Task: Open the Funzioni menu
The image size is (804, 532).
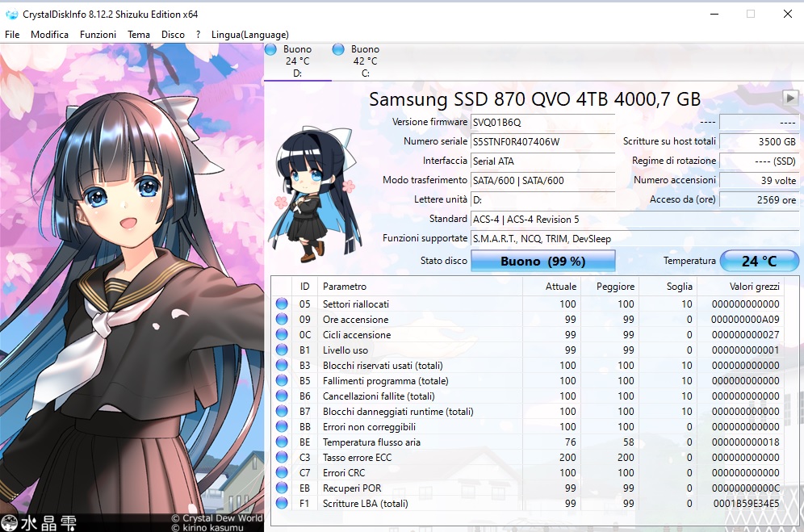Action: [98, 35]
